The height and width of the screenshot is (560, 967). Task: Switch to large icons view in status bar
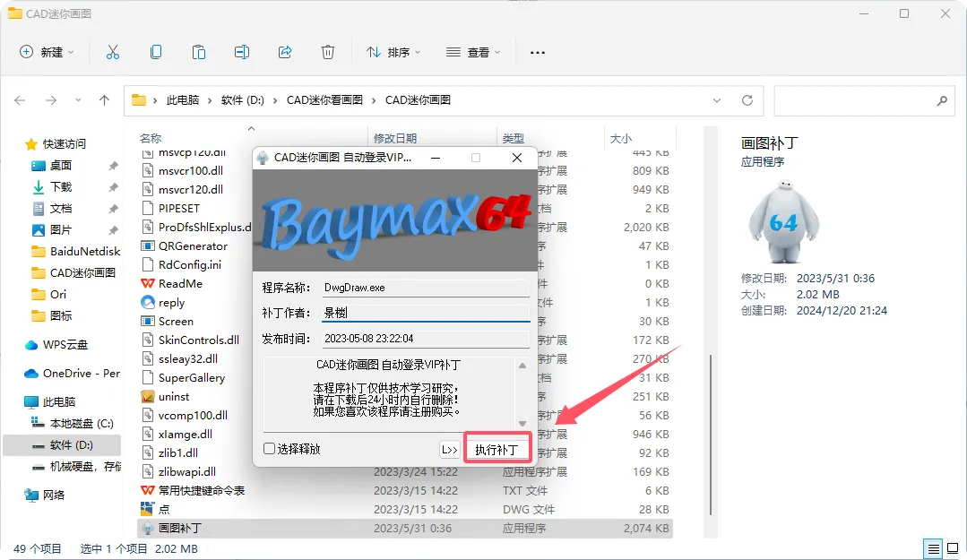tap(953, 548)
